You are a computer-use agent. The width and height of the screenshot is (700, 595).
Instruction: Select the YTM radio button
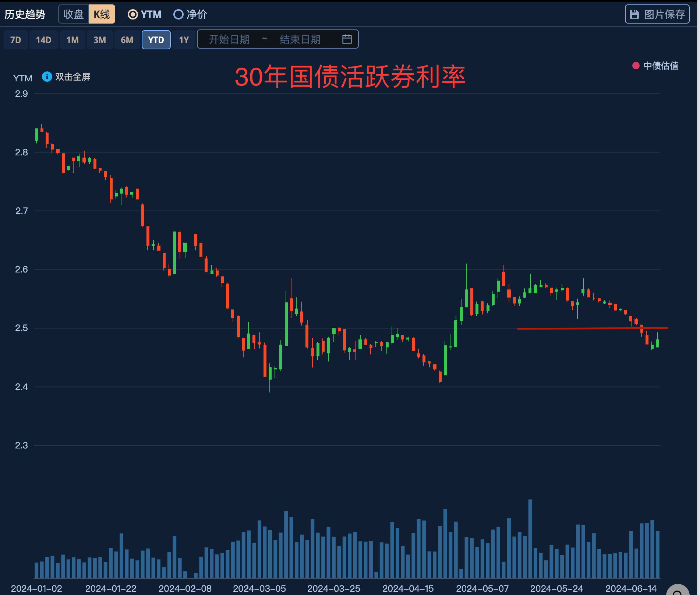(132, 14)
